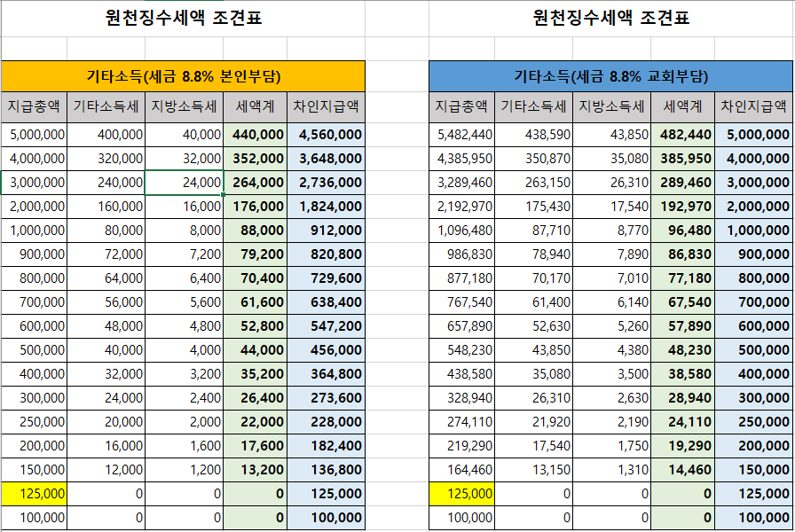Screen dimensions: 795x532
Task: Click the cell with value 438,590
Action: coord(533,135)
